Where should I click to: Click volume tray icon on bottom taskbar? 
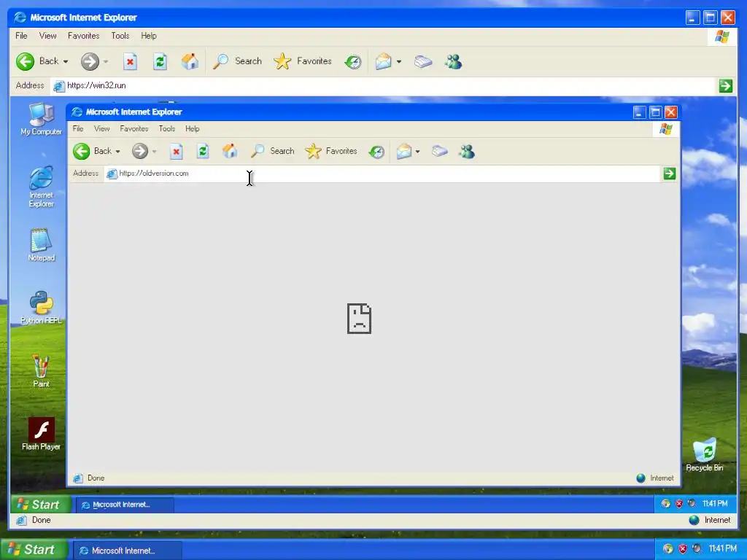697,549
